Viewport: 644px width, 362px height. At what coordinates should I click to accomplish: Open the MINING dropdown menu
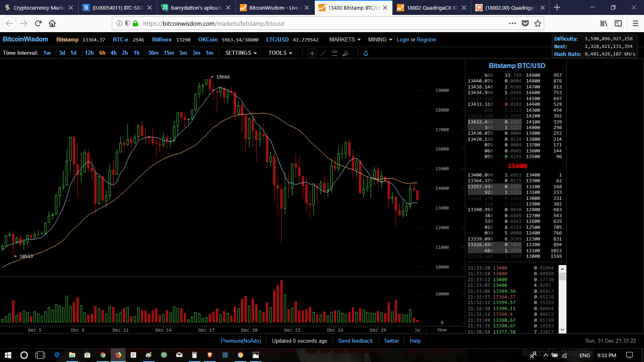click(380, 39)
